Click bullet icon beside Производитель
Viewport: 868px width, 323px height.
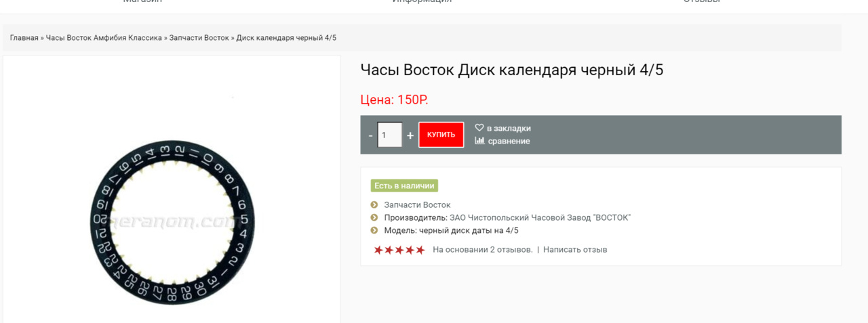coord(374,217)
